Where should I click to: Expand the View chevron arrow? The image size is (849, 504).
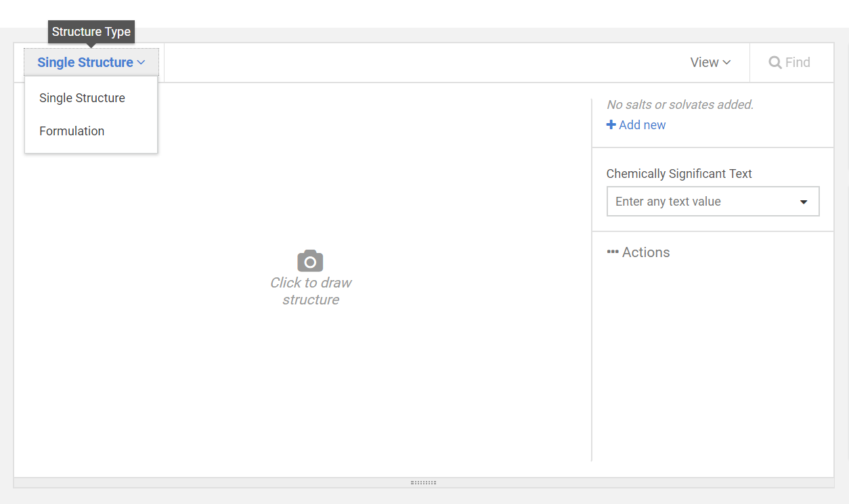pos(726,62)
